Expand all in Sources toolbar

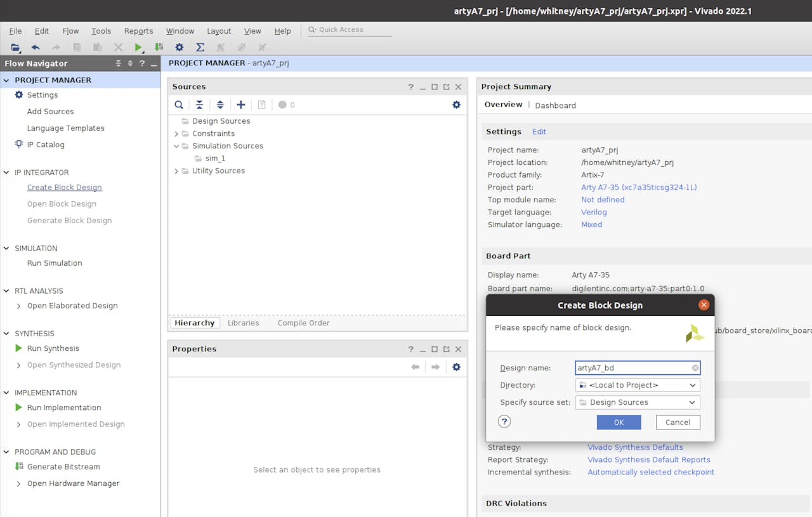220,105
